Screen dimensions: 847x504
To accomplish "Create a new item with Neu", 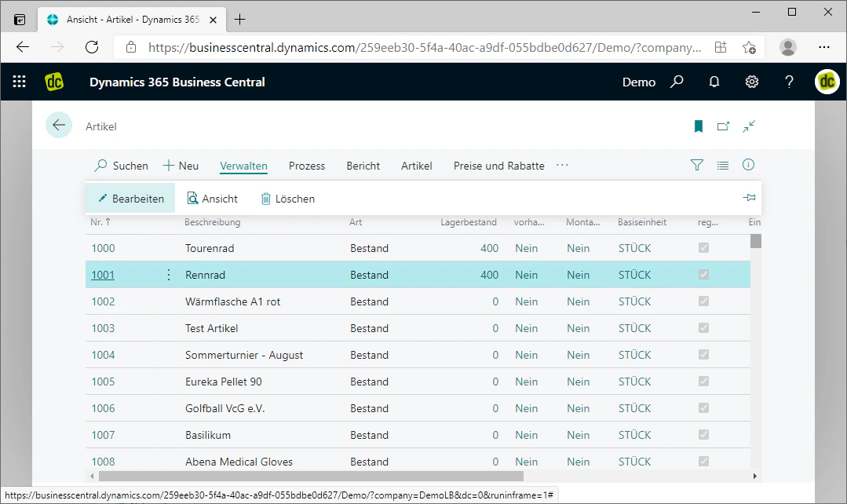I will tap(181, 166).
